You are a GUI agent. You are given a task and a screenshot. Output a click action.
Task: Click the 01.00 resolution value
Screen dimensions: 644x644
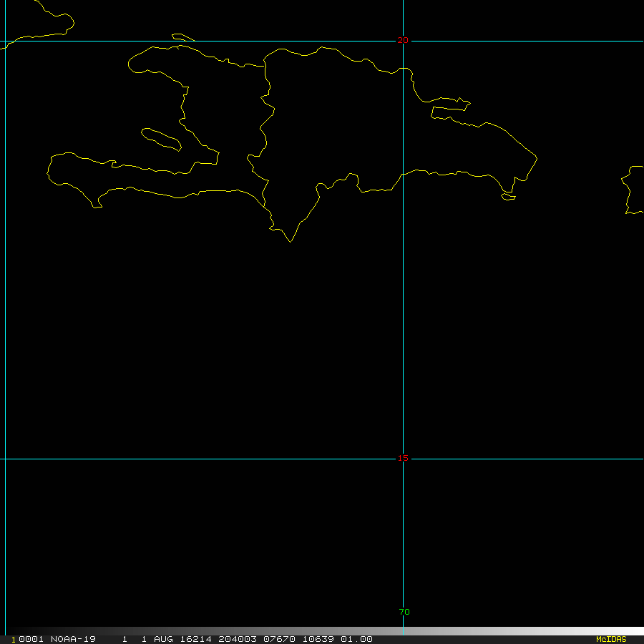click(356, 639)
